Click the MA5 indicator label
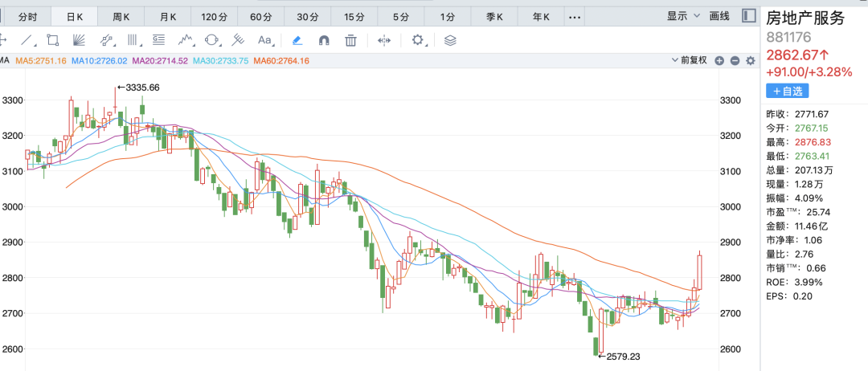This screenshot has height=371, width=868. (41, 61)
